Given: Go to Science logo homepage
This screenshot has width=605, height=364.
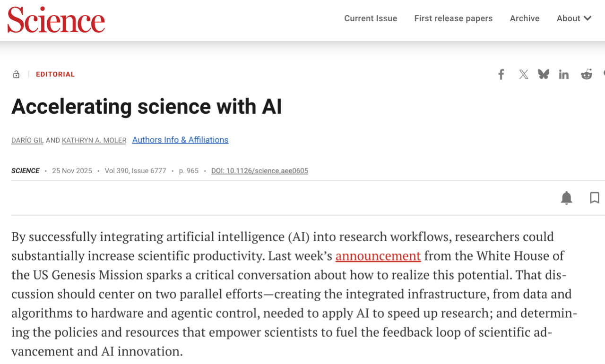Looking at the screenshot, I should click(56, 20).
